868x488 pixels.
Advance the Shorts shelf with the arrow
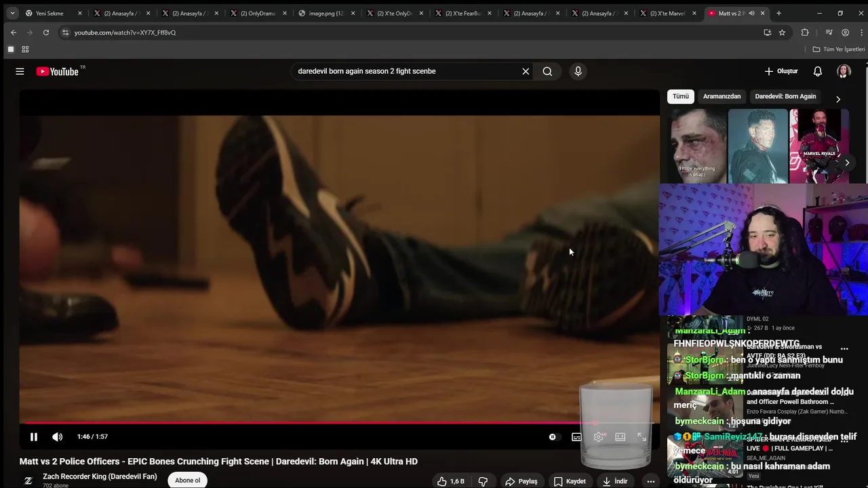847,163
